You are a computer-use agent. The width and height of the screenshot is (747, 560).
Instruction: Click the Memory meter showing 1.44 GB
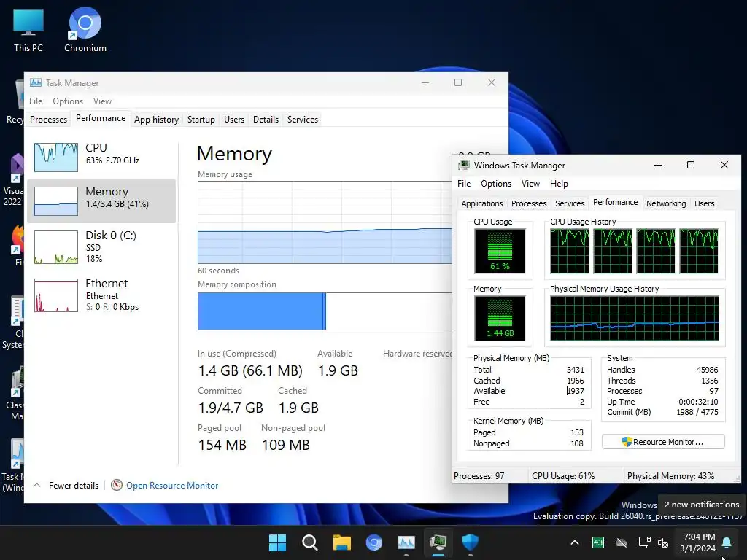pos(500,318)
